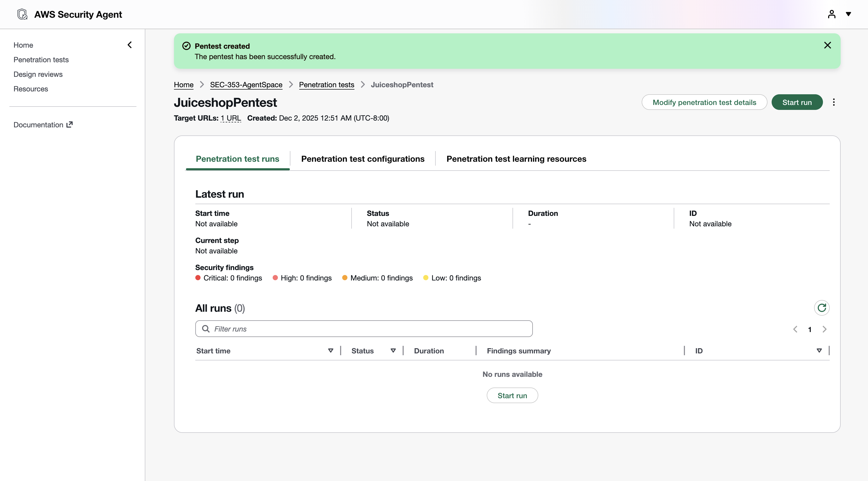Go to previous page of runs
This screenshot has height=481, width=868.
tap(795, 329)
